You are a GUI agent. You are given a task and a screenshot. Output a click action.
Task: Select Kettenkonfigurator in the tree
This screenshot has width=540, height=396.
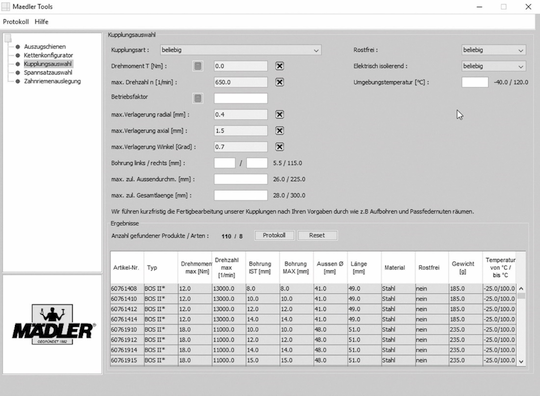(48, 55)
